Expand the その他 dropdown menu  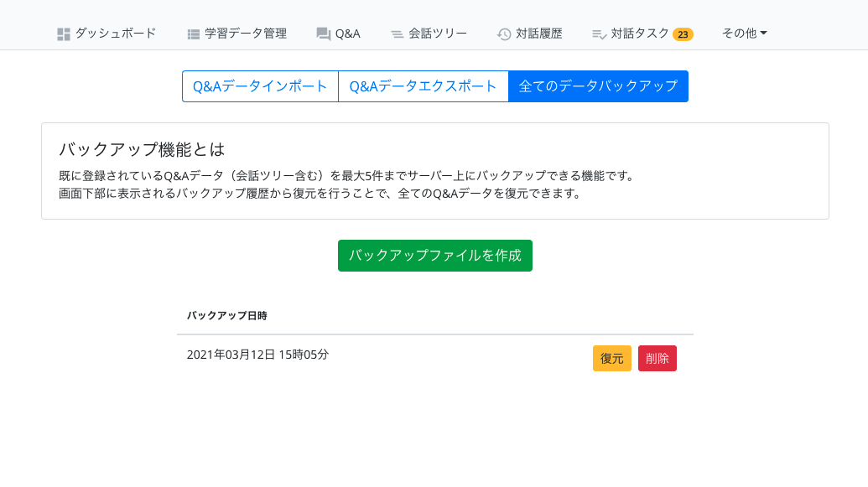click(744, 34)
